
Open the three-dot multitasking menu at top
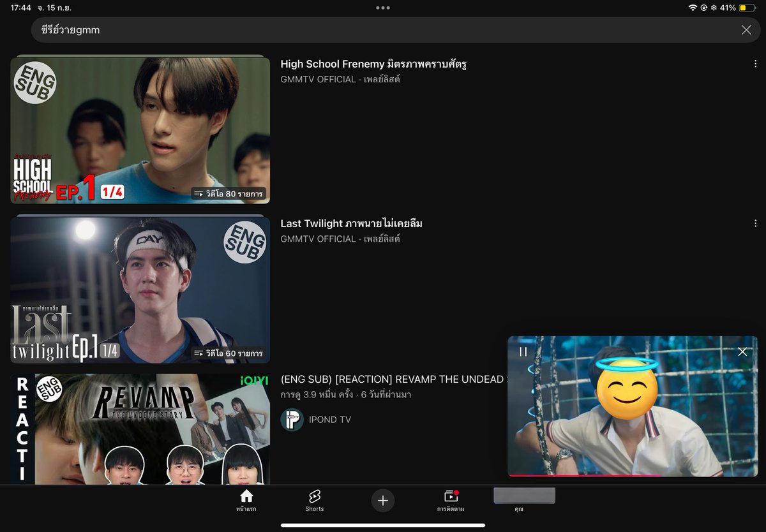click(x=383, y=8)
